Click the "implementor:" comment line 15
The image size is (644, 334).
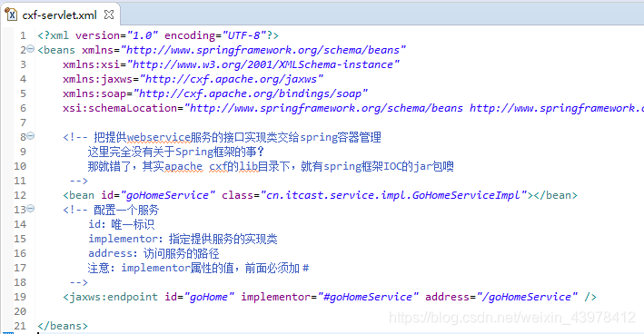click(183, 240)
